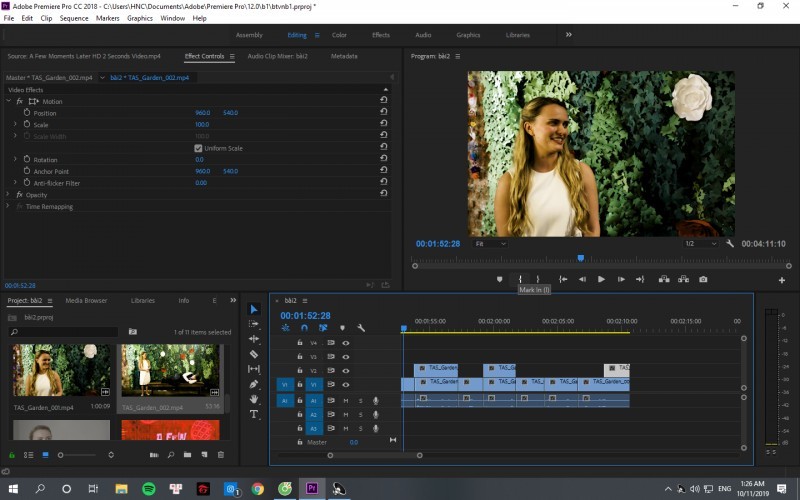Image resolution: width=800 pixels, height=500 pixels.
Task: Select the Razor tool
Action: click(254, 354)
